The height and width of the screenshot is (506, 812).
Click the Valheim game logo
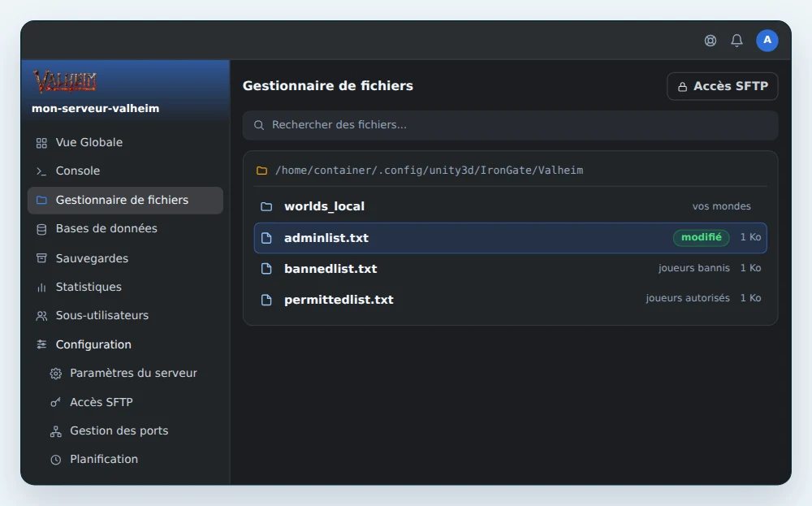click(x=65, y=81)
